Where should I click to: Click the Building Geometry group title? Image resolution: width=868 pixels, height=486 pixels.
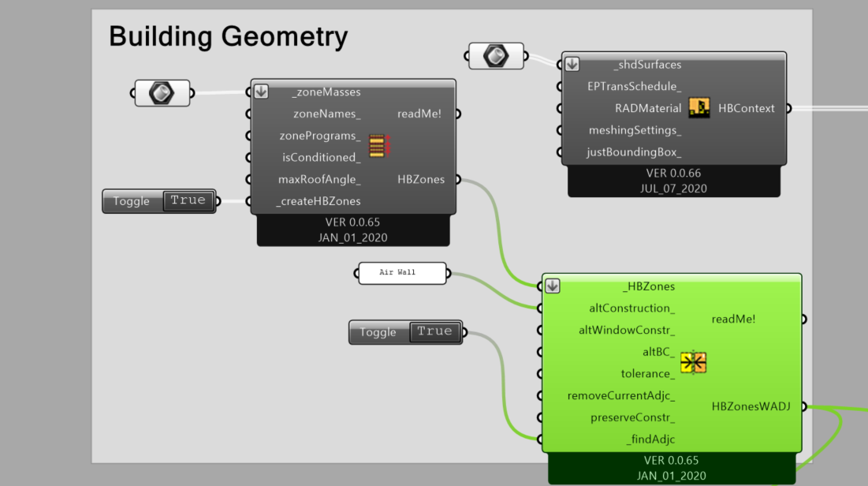click(x=228, y=36)
